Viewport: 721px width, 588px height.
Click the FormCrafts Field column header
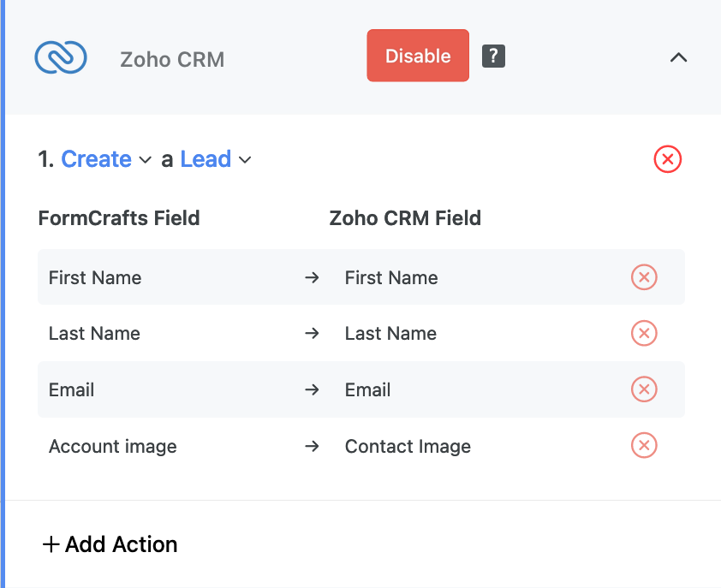[x=119, y=218]
